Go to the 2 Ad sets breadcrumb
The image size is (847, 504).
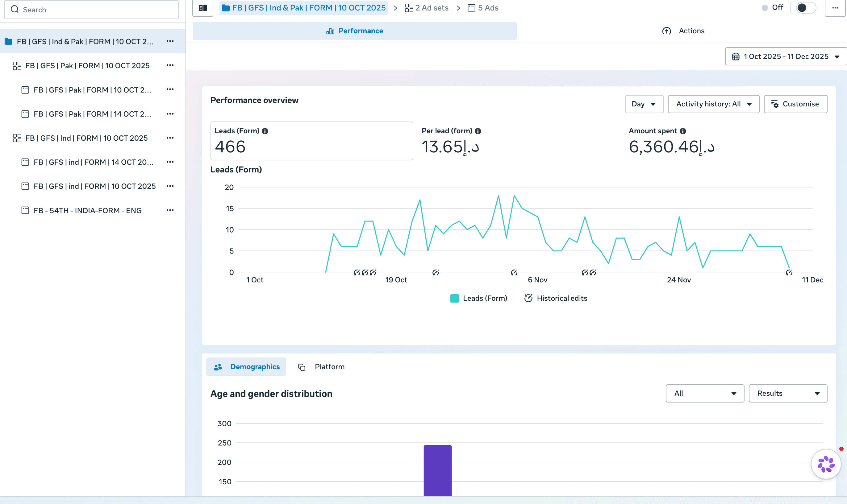(x=427, y=8)
